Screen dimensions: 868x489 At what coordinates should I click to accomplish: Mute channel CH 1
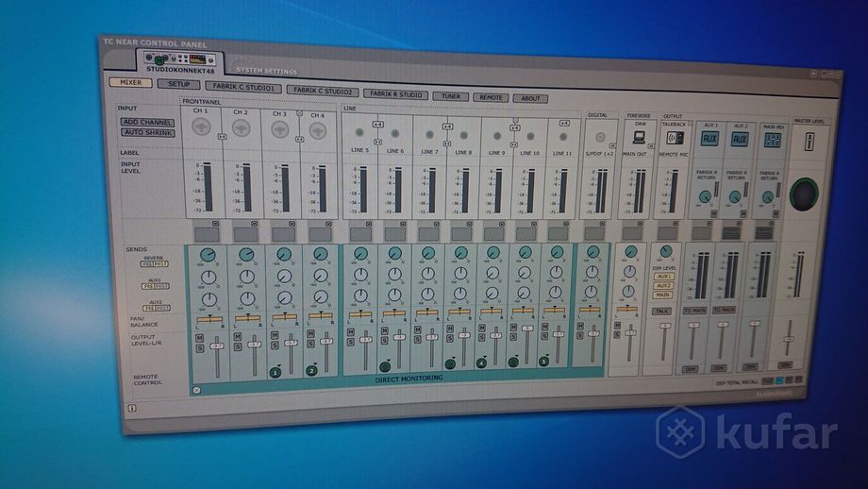click(x=200, y=338)
